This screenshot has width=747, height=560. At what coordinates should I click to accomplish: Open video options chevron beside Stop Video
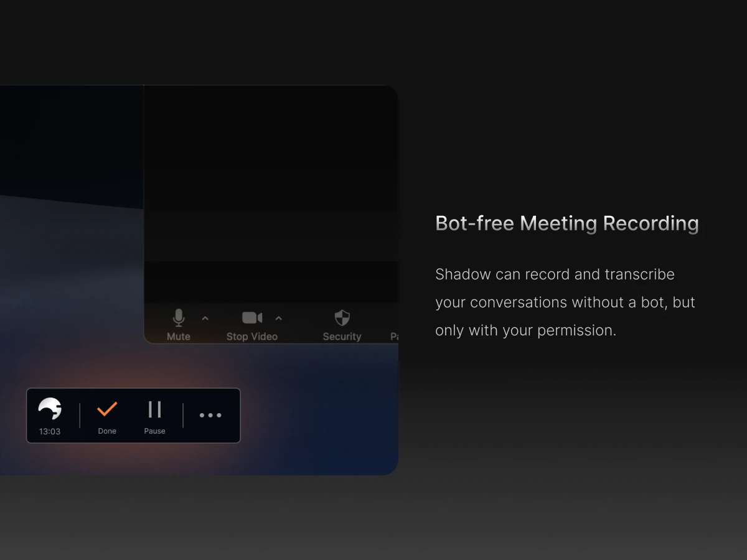pos(279,319)
